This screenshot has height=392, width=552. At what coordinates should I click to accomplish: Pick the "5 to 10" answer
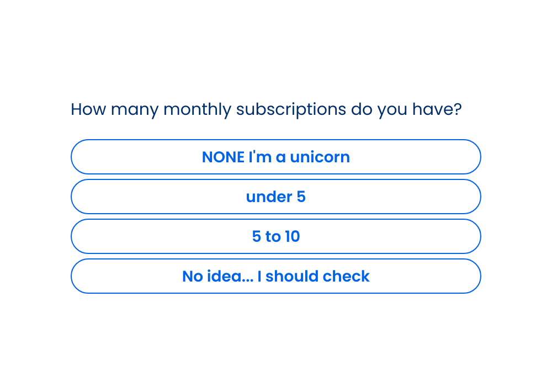coord(275,236)
